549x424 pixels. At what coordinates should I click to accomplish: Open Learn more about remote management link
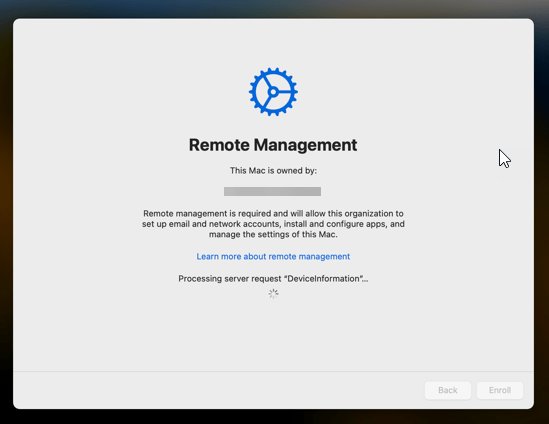pyautogui.click(x=273, y=256)
